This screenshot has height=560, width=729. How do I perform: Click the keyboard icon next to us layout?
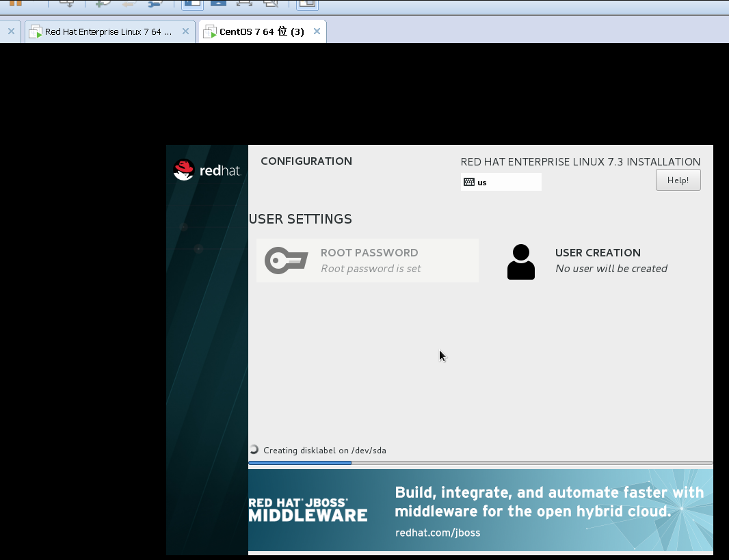click(469, 182)
